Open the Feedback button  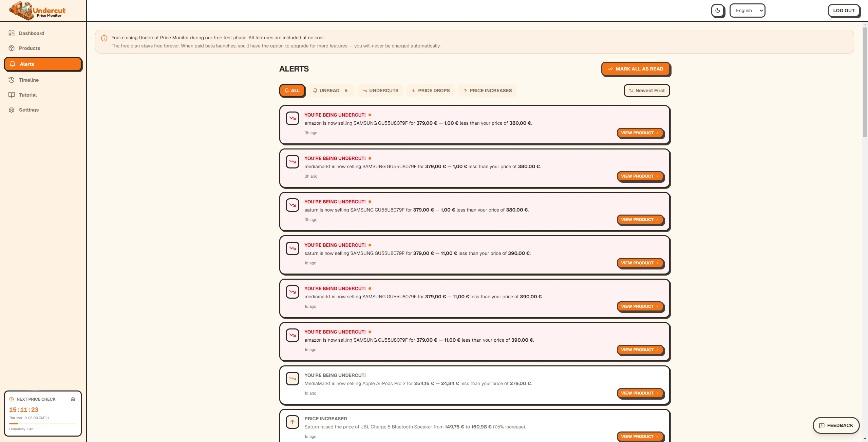point(836,425)
